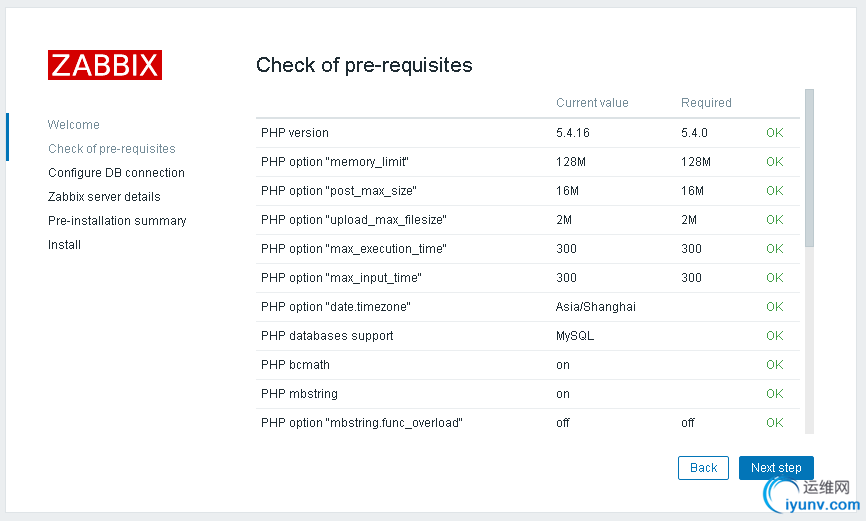Click the Required column header
This screenshot has width=866, height=521.
point(706,103)
